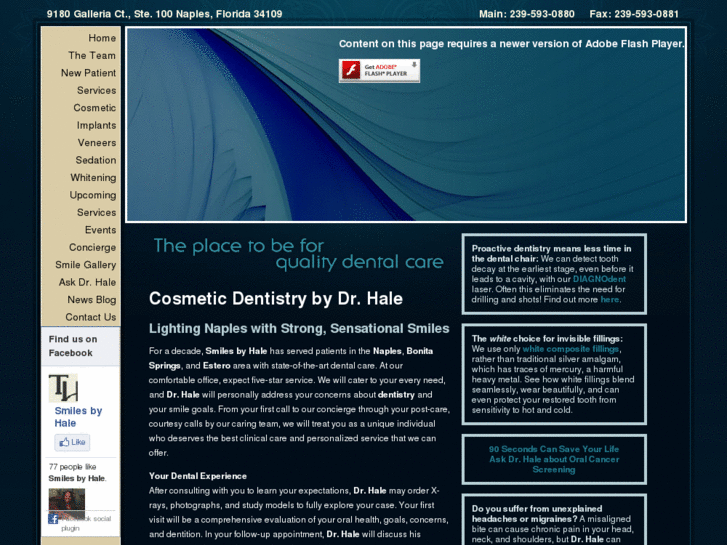Open the Whitening page
This screenshot has height=545, width=727.
pos(93,178)
